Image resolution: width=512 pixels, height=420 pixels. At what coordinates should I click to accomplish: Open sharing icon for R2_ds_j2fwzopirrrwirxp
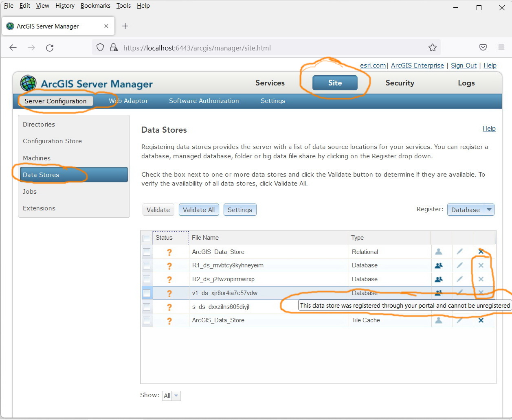[439, 279]
